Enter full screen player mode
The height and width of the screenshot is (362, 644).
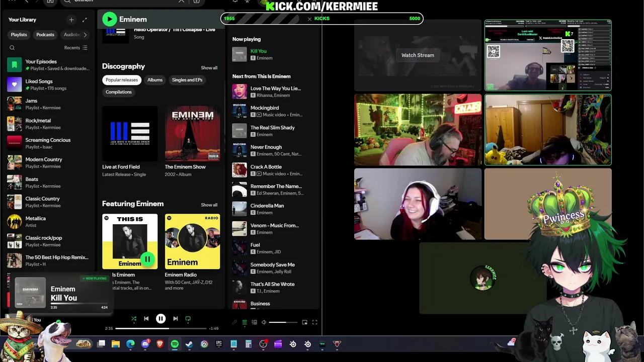tap(315, 322)
